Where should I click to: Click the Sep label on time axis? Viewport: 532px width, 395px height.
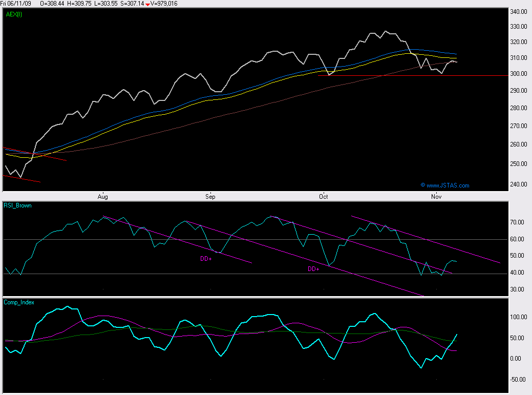point(210,196)
